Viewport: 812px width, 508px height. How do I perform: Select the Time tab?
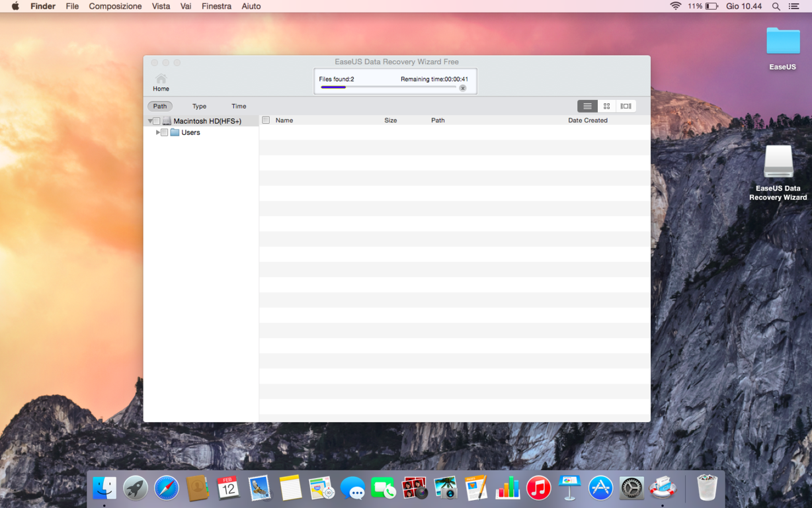[239, 106]
